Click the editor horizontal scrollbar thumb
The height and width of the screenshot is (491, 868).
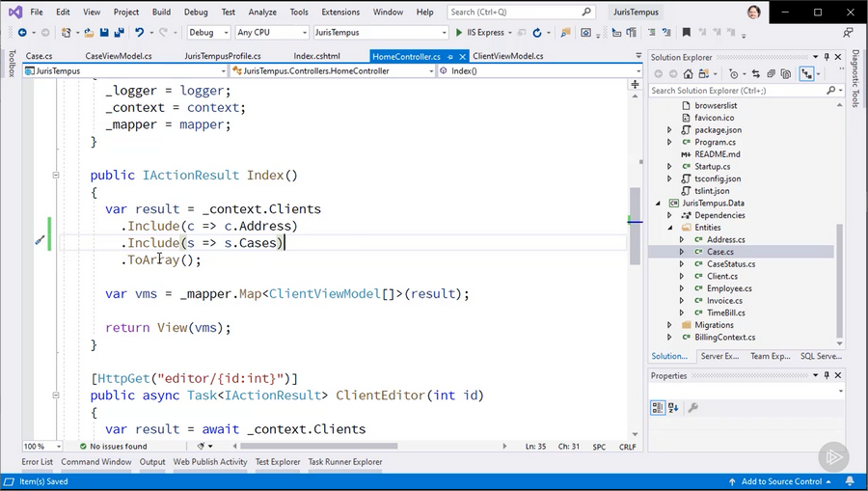click(319, 447)
